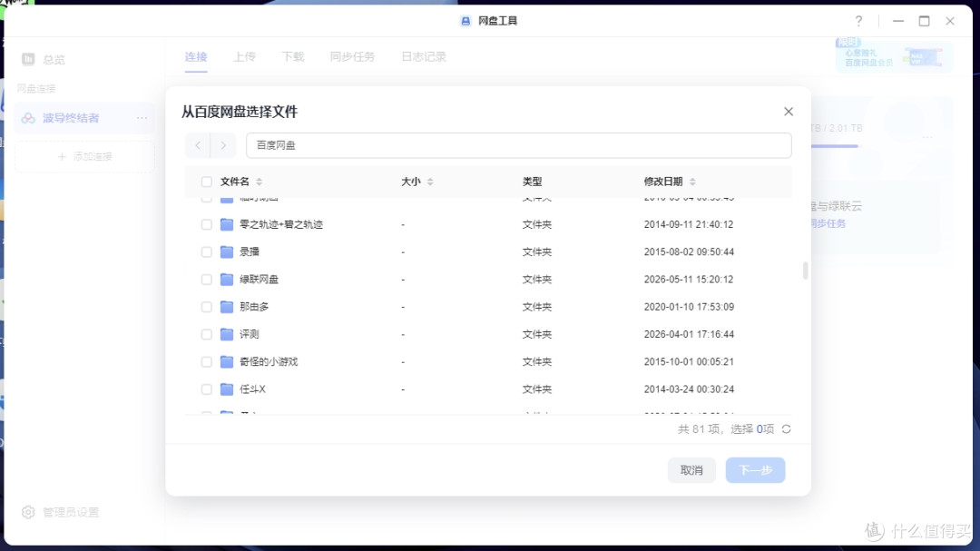Click the storage usage progress bar

[x=837, y=146]
